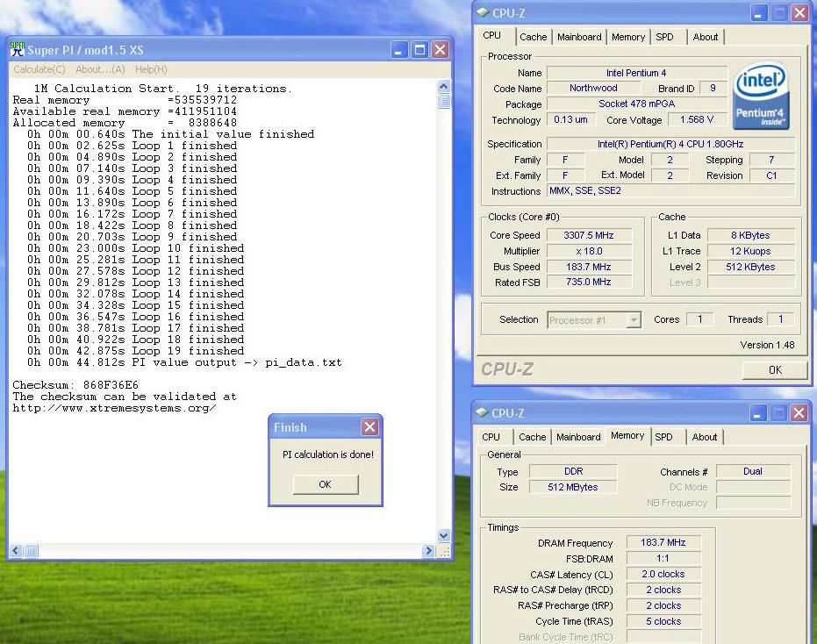Open the About...(A) menu in Super PI
The image size is (817, 644).
pyautogui.click(x=101, y=69)
